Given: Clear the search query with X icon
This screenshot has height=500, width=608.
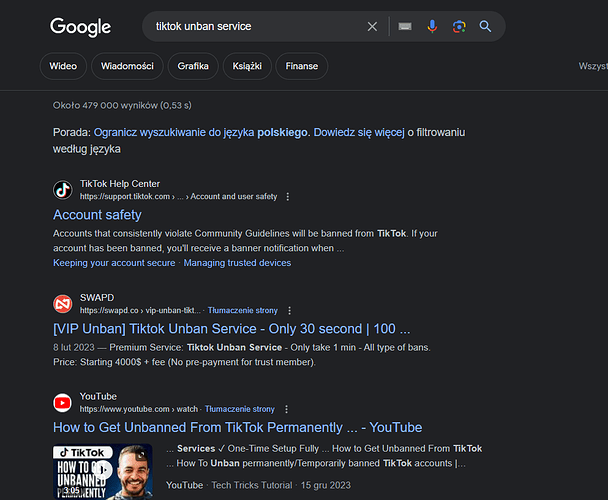Looking at the screenshot, I should coord(372,26).
